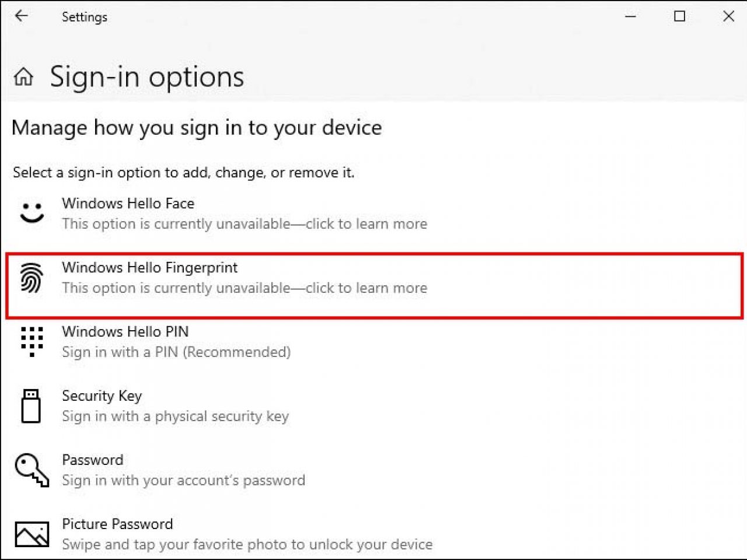Viewport: 747px width, 560px height.
Task: Minimize the Settings window
Action: (x=630, y=17)
